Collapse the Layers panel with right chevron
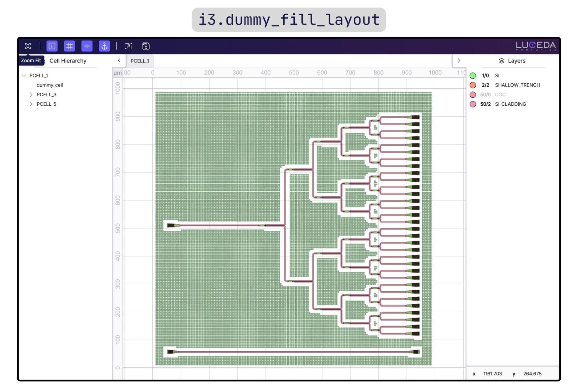 tap(459, 60)
